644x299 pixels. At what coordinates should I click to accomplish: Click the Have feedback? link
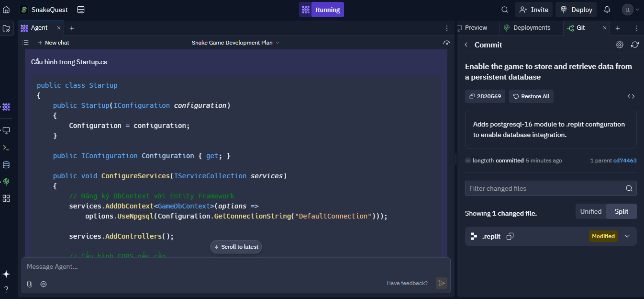pyautogui.click(x=407, y=283)
